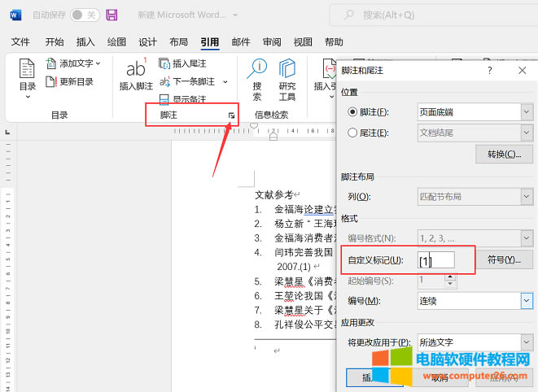The height and width of the screenshot is (392, 538).
Task: Click the Save icon in title bar
Action: pyautogui.click(x=112, y=15)
